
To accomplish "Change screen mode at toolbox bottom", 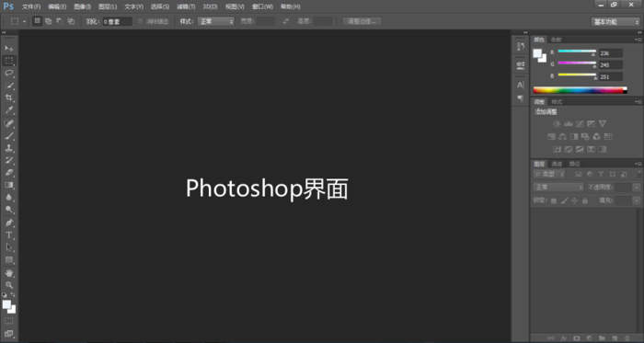I will 9,334.
